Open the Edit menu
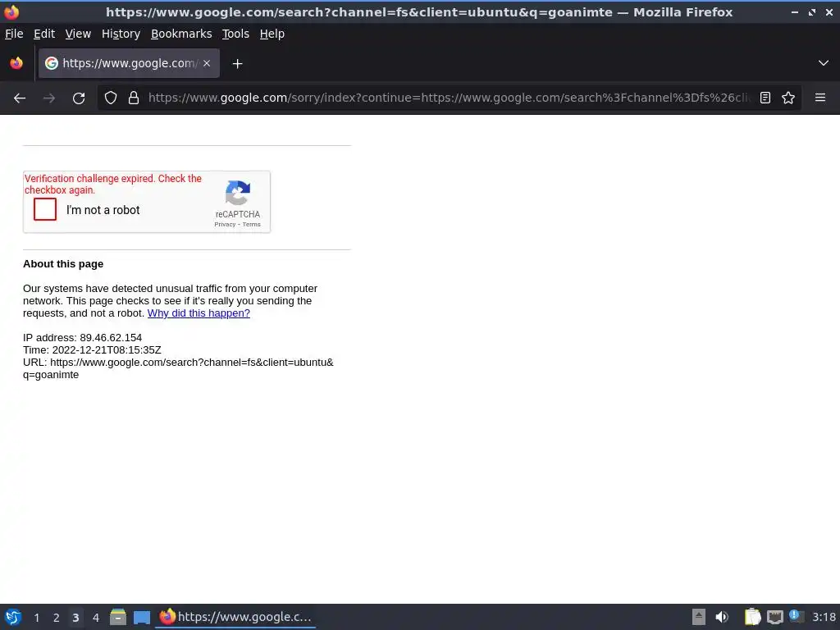This screenshot has width=840, height=630. 44,34
